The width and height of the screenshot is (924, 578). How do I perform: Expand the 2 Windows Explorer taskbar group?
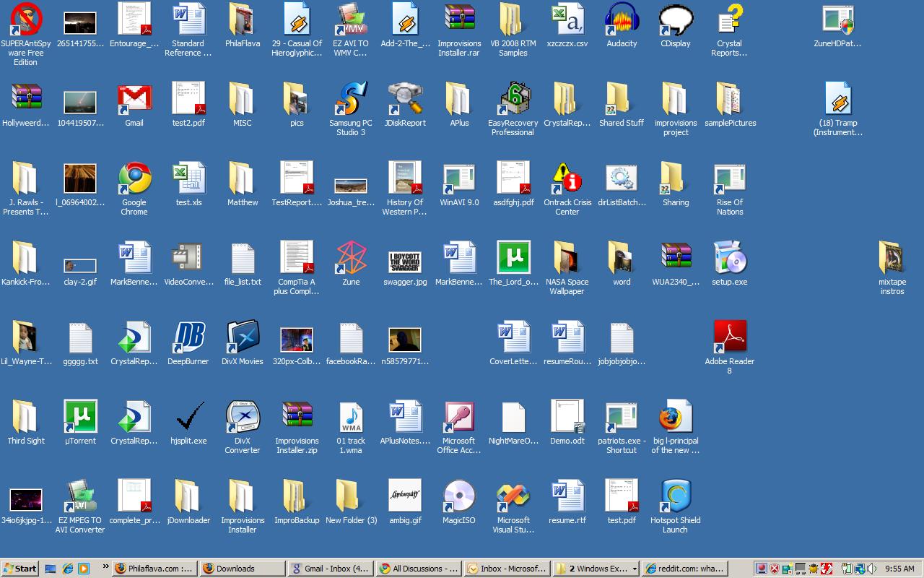point(596,569)
